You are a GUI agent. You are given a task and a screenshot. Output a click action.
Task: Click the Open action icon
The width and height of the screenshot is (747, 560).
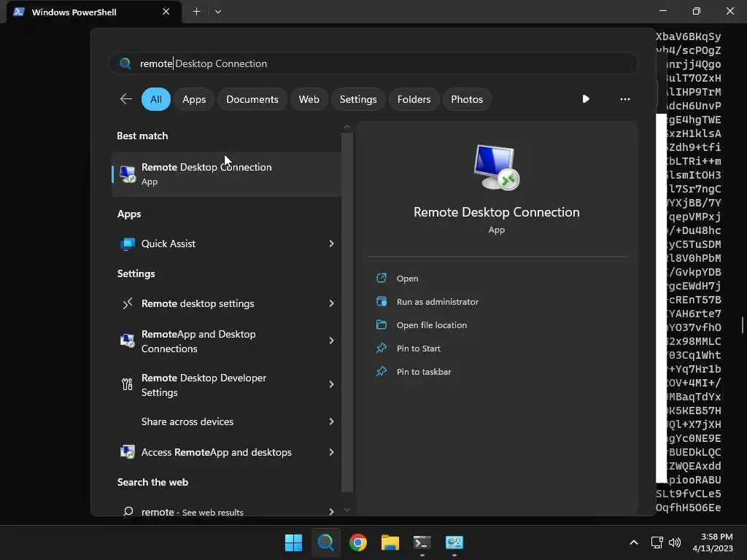(x=382, y=278)
